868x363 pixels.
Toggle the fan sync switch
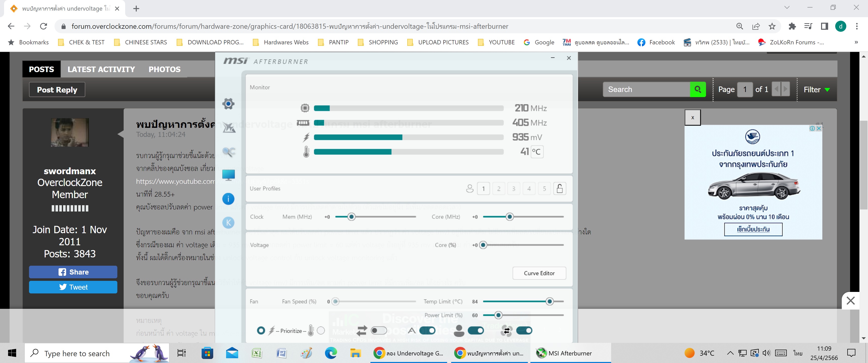524,331
